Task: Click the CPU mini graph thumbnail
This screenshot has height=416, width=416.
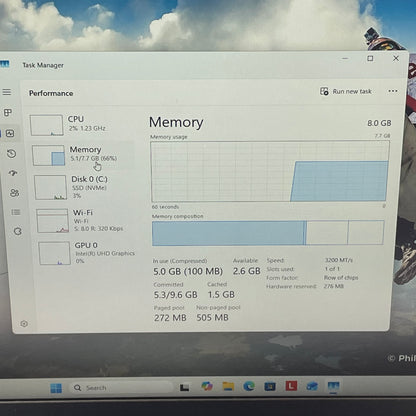Action: (46, 125)
